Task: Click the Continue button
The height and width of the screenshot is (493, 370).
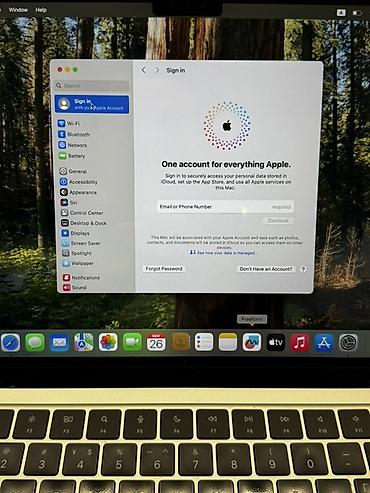Action: pyautogui.click(x=278, y=221)
